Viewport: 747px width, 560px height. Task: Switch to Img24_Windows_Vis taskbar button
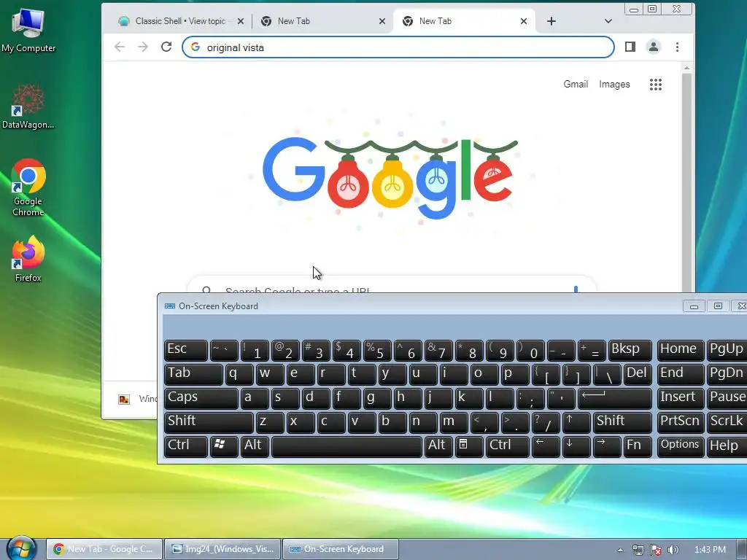(223, 549)
